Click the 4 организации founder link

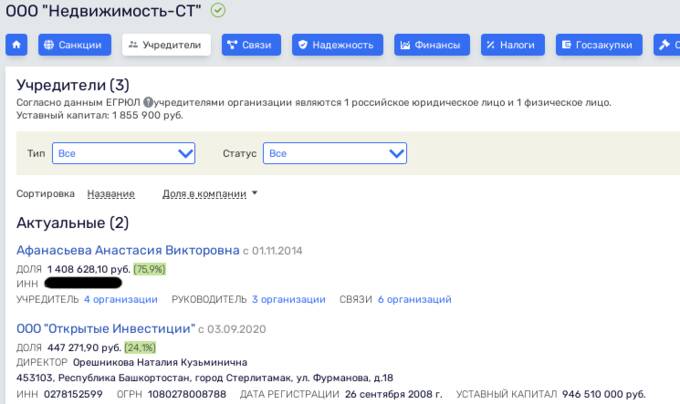click(120, 299)
